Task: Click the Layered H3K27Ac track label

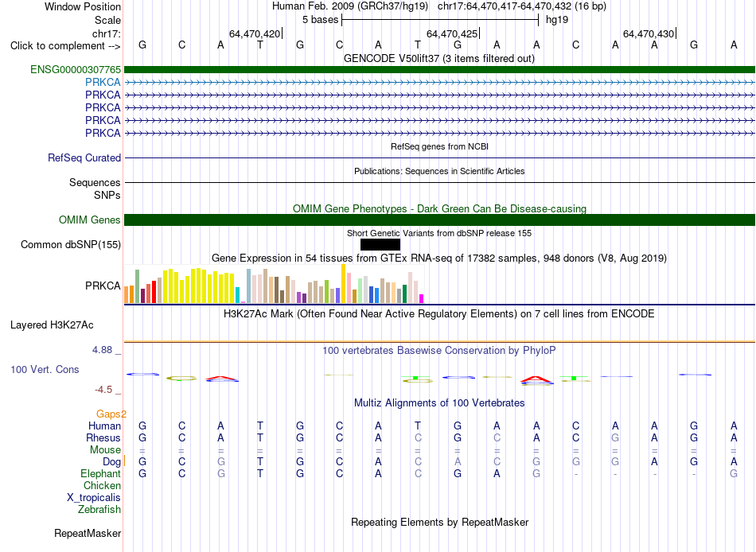Action: click(52, 325)
